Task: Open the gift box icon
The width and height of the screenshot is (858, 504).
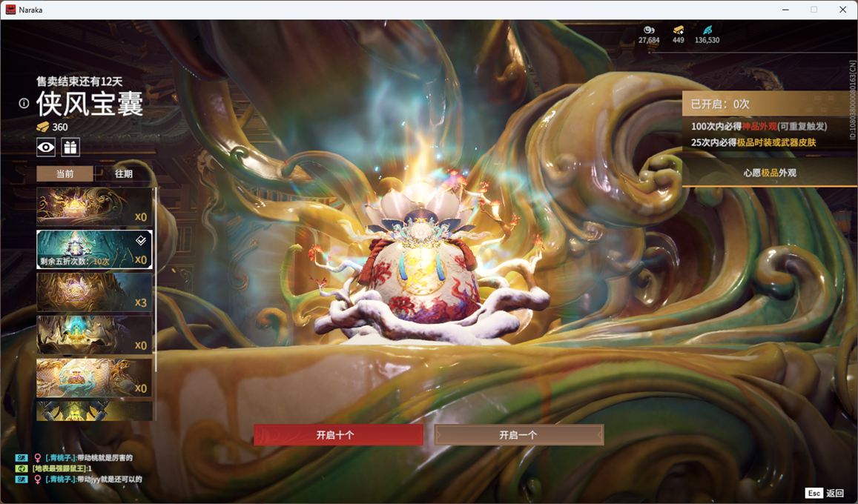Action: pyautogui.click(x=70, y=147)
